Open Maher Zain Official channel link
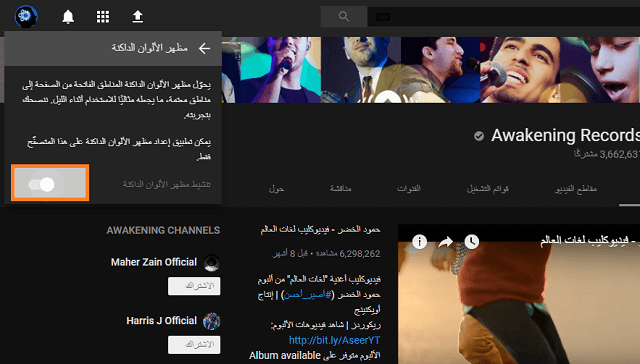The image size is (640, 364). [x=154, y=262]
